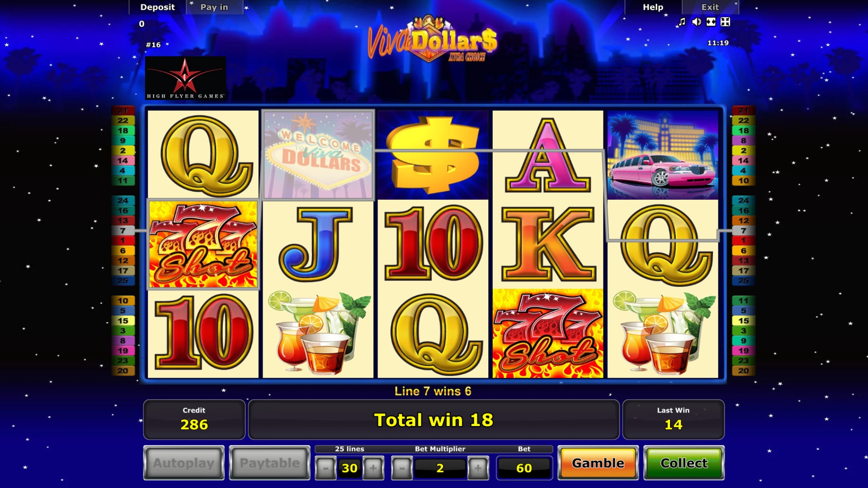Click the 777 Shot symbol on first reel
This screenshot has width=868, height=488.
point(203,244)
